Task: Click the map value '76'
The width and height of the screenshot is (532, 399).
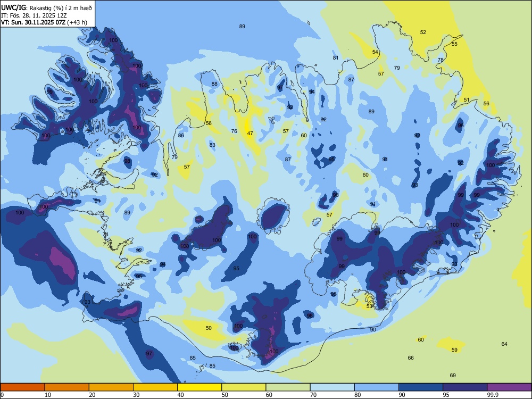Action: [234, 131]
